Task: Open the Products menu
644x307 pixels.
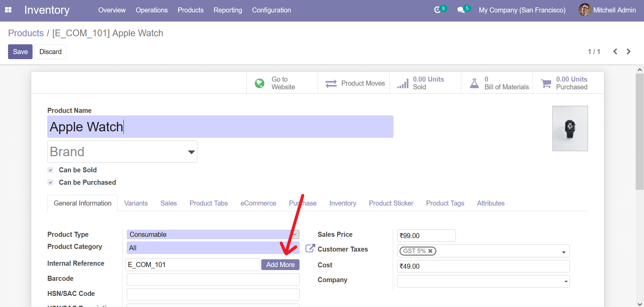Action: coord(191,10)
